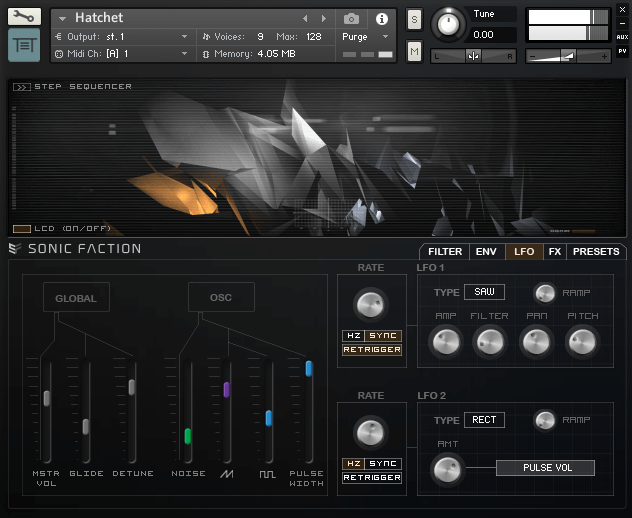
Task: Click the GLOBAL section button
Action: tap(76, 297)
